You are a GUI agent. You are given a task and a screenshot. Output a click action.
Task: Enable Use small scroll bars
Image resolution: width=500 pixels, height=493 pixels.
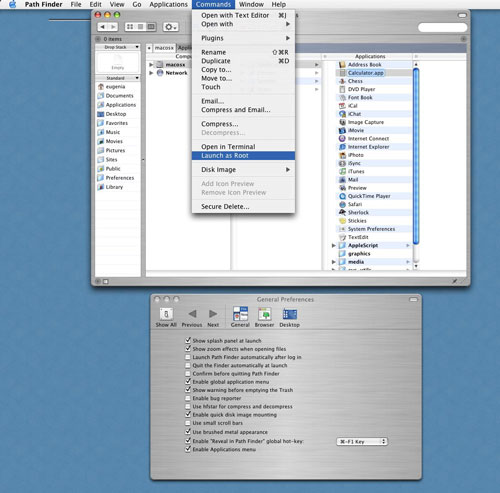click(188, 423)
